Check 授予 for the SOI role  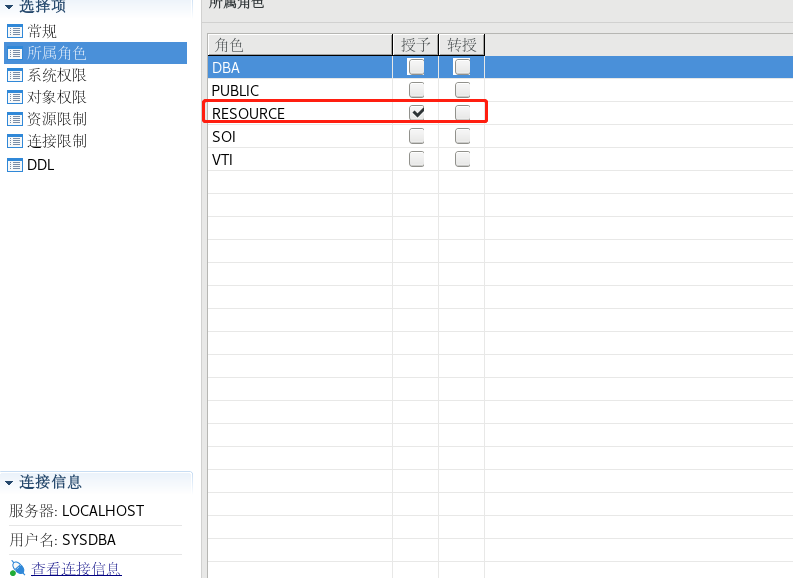417,136
